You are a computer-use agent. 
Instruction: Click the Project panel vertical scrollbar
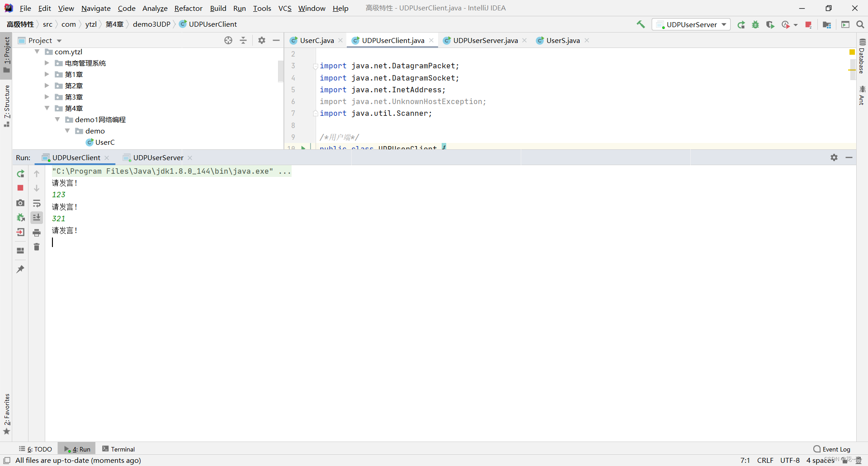[281, 71]
